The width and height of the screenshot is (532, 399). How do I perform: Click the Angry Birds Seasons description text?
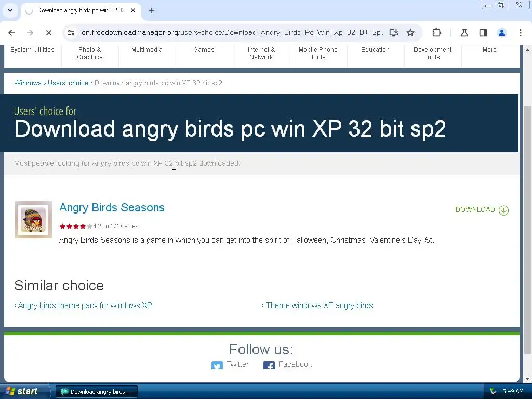[247, 240]
